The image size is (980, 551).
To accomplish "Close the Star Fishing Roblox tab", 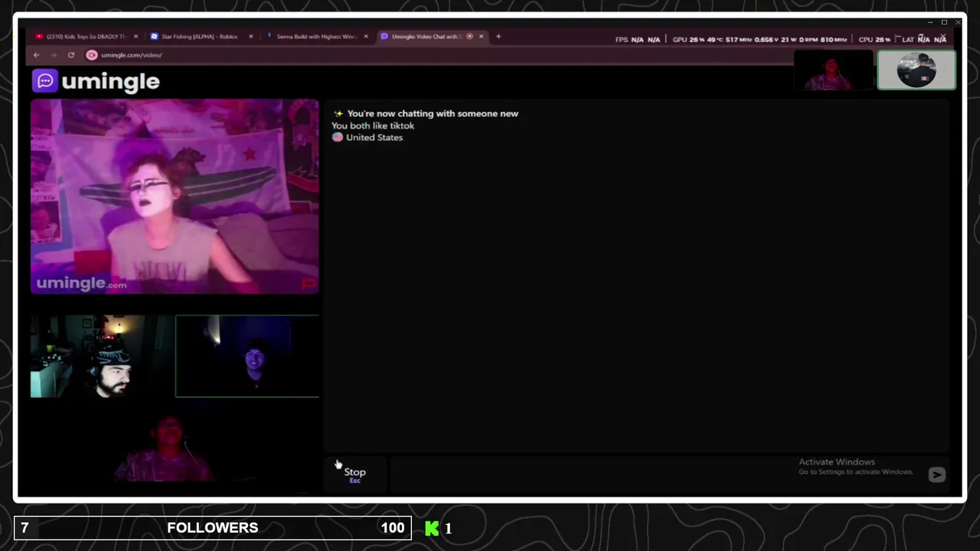I will (x=250, y=36).
